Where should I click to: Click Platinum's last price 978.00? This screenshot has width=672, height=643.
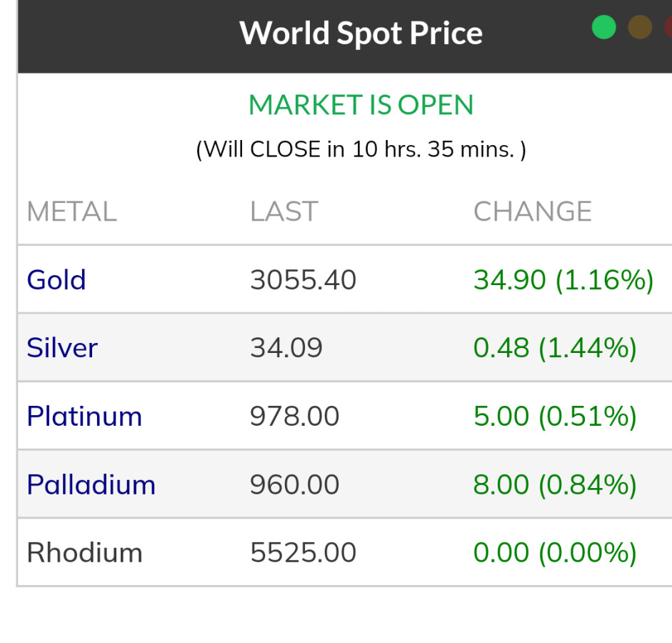(x=294, y=416)
